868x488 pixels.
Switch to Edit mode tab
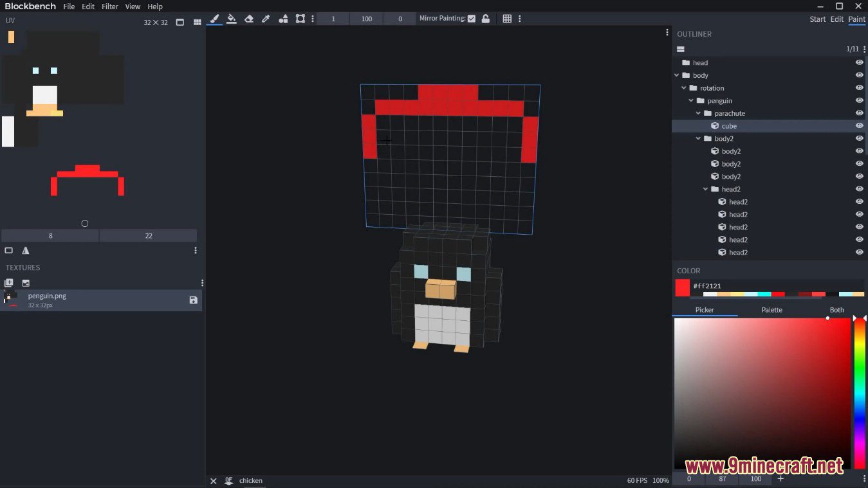836,19
